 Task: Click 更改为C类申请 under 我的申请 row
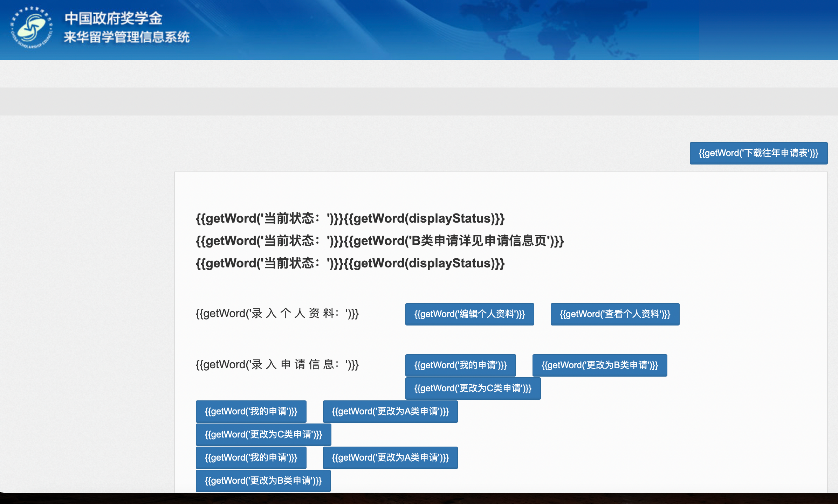tap(473, 388)
